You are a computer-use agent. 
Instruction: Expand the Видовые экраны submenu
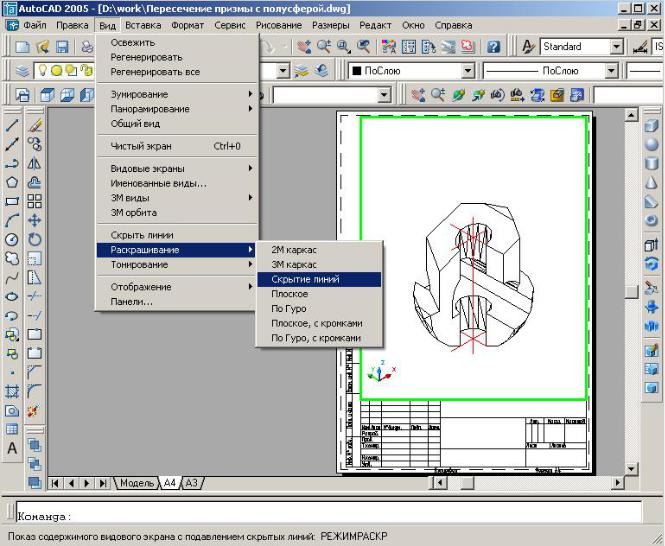pos(177,168)
